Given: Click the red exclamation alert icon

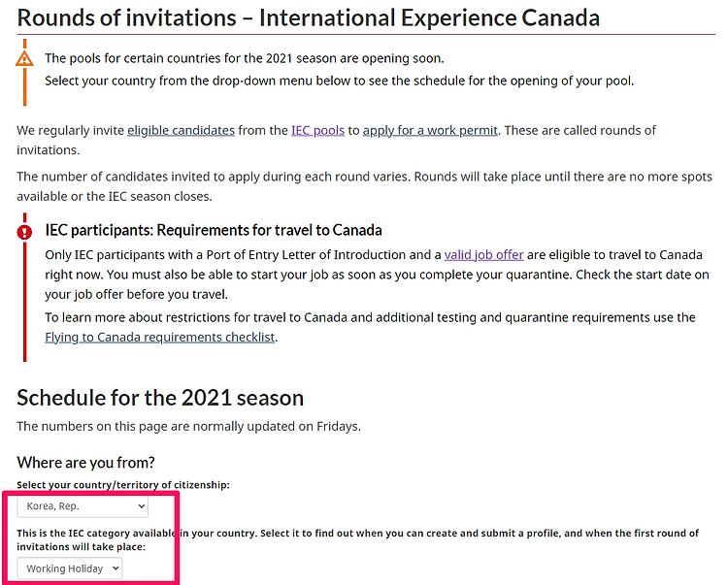Looking at the screenshot, I should [24, 232].
